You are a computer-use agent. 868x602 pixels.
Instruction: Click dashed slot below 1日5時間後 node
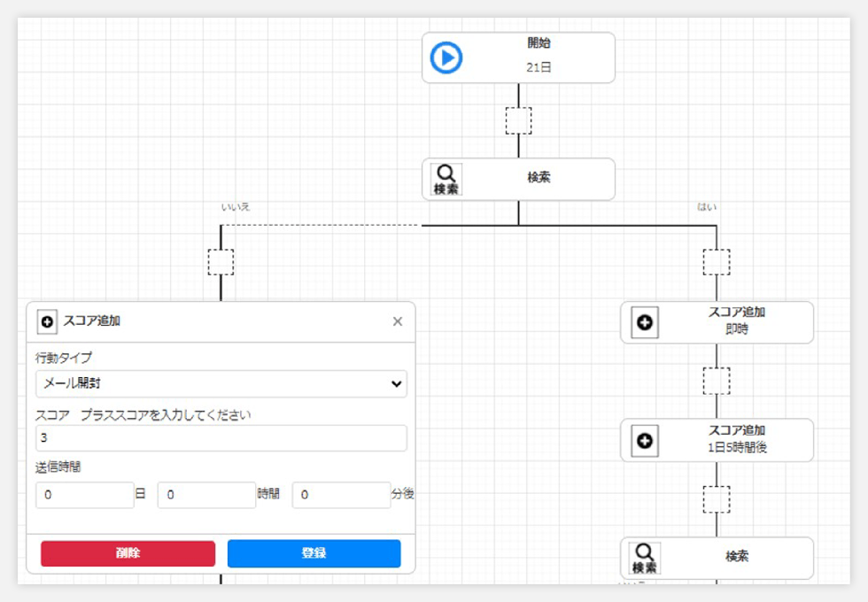click(x=717, y=499)
